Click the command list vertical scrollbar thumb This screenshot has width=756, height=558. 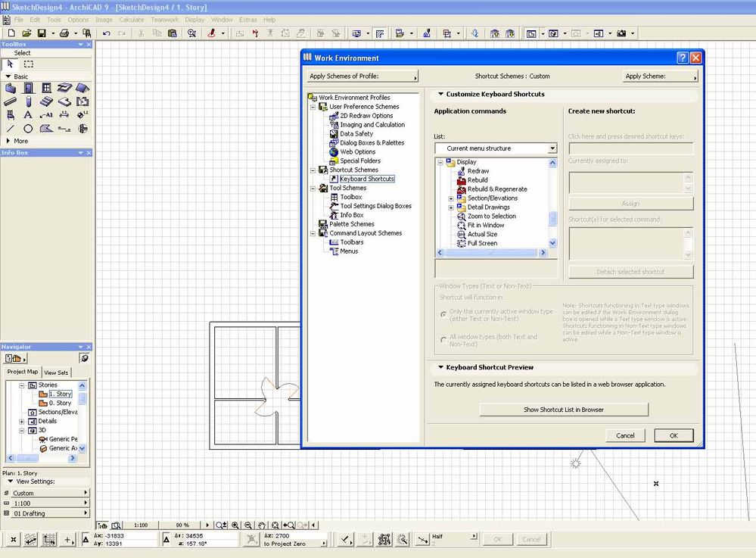552,218
